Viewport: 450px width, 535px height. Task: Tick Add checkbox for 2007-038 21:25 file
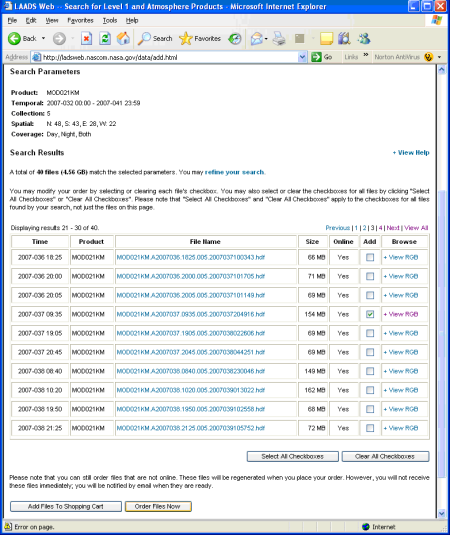tap(370, 428)
